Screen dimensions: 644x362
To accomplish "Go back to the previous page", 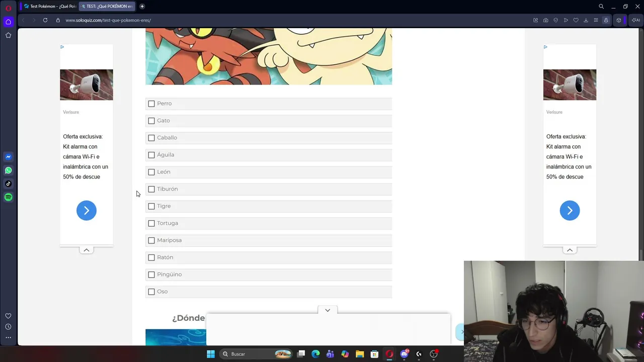I will (23, 20).
